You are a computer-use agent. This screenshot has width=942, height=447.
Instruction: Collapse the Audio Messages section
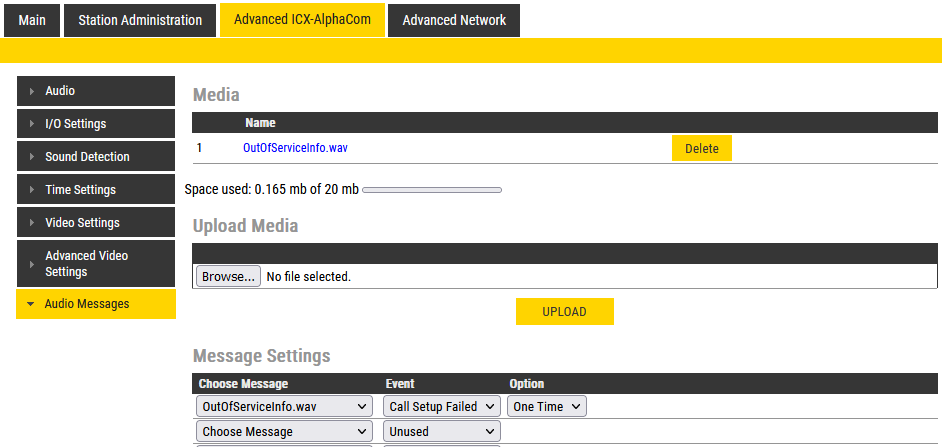(x=96, y=304)
